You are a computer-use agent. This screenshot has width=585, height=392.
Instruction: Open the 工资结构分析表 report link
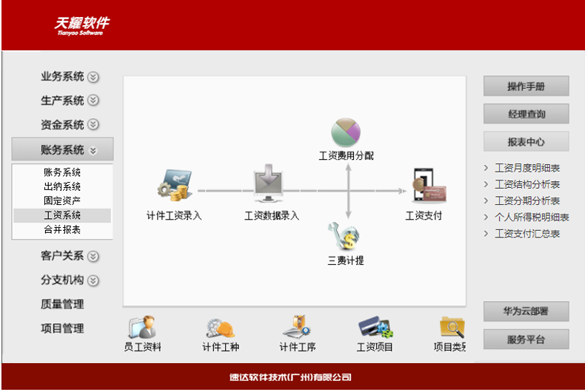click(527, 184)
